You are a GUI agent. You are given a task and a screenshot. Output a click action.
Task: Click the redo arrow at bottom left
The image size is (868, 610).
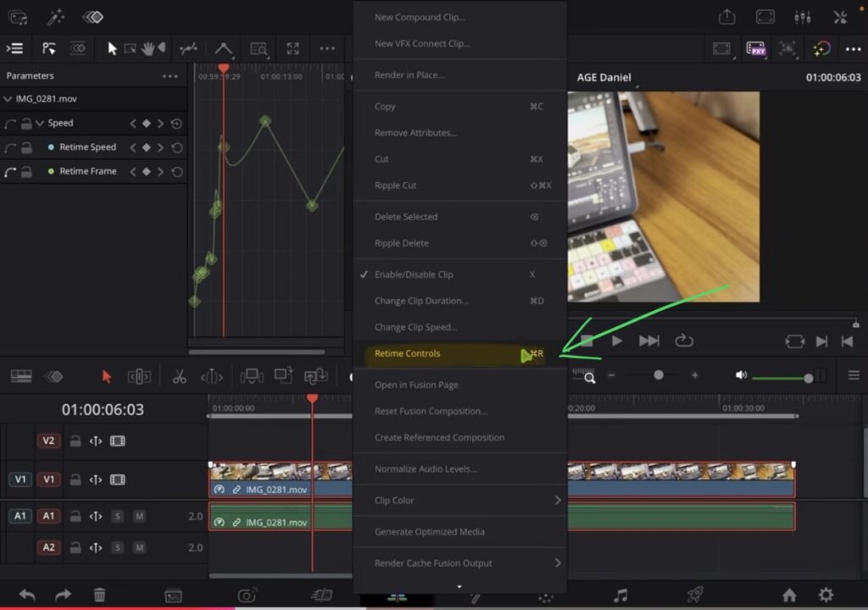63,595
